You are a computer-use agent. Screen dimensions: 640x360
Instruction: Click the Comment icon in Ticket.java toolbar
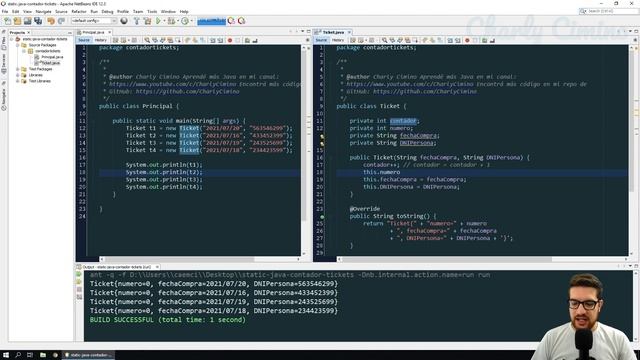(x=484, y=40)
